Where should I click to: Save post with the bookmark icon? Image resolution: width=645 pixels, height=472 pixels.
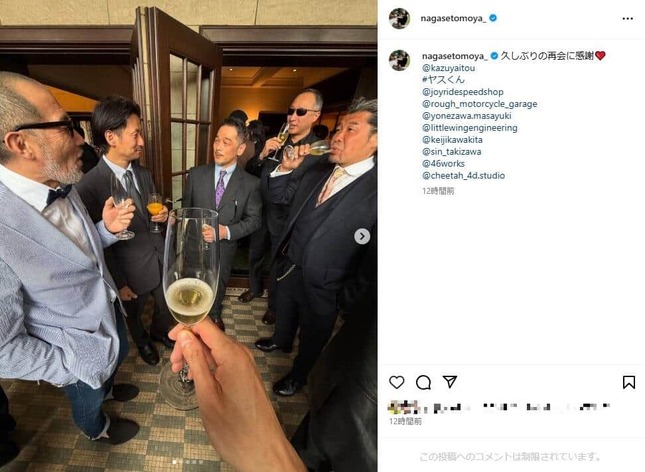628,382
